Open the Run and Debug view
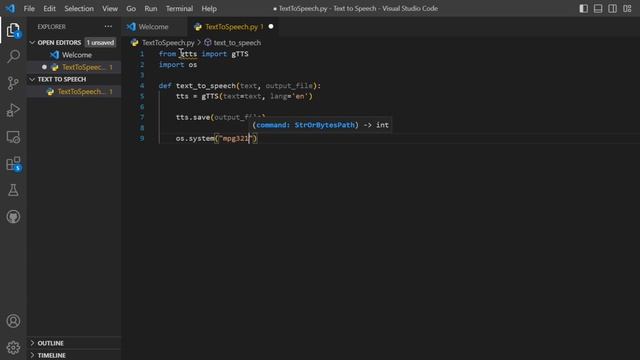The image size is (640, 360). tap(13, 110)
